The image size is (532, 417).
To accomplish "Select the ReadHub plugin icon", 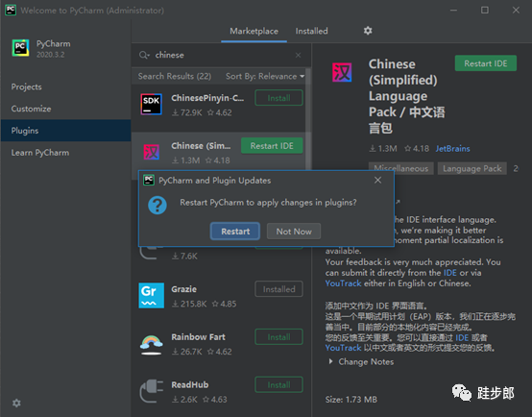I will (152, 391).
